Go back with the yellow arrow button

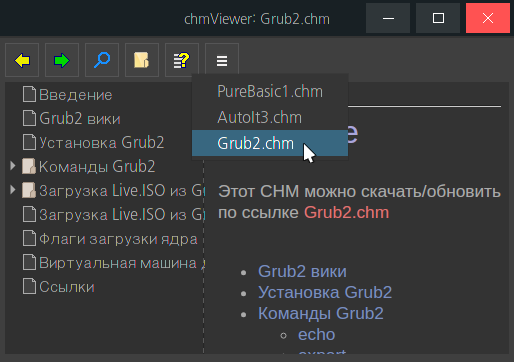[22, 60]
